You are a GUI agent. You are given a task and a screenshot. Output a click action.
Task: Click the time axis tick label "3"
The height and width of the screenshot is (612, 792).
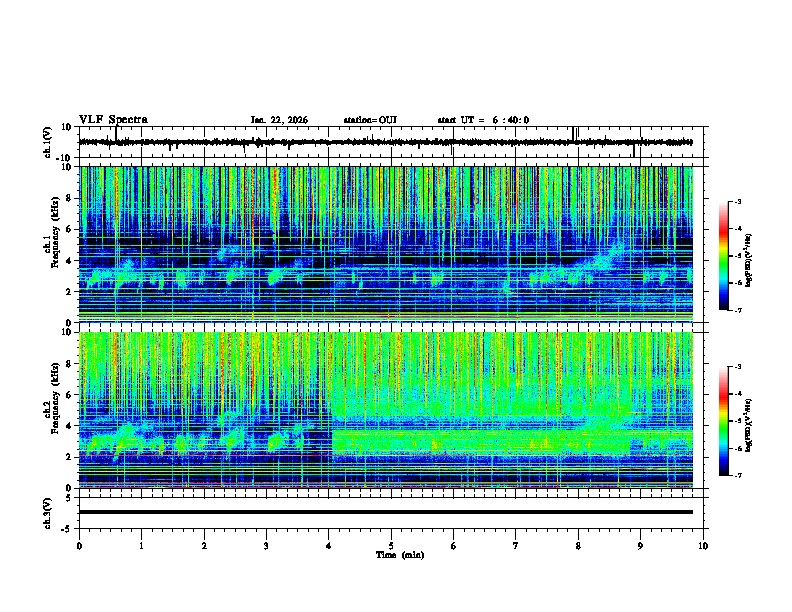(266, 546)
